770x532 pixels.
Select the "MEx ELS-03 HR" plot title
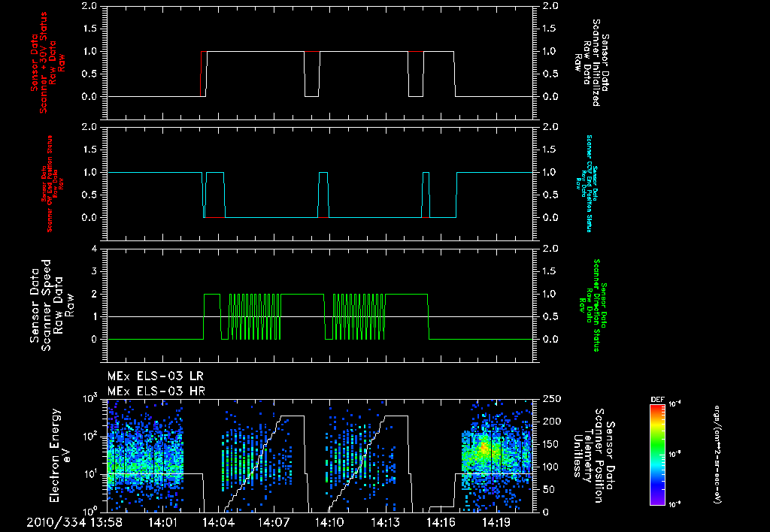click(x=156, y=391)
